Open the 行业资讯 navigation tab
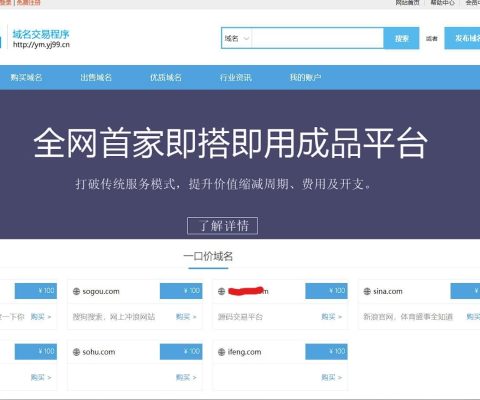 coord(236,78)
